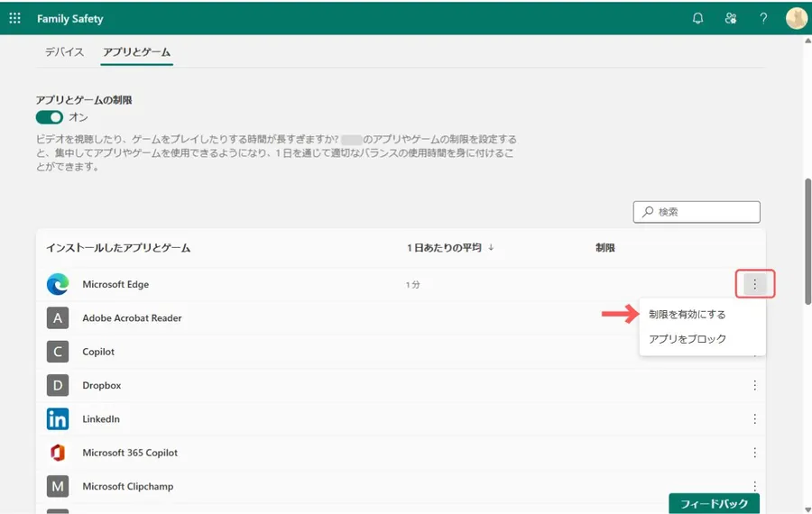Image resolution: width=812 pixels, height=514 pixels.
Task: Click the LinkedIn app icon
Action: 58,419
